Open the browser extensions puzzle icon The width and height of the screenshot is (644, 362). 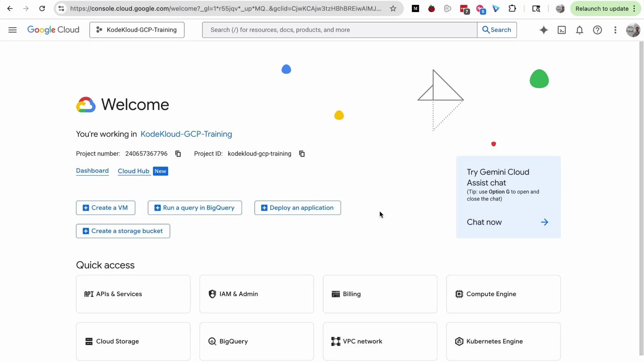[x=512, y=9]
